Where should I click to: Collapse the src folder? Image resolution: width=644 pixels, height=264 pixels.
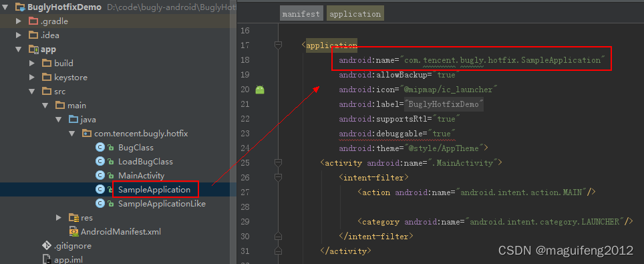click(32, 92)
